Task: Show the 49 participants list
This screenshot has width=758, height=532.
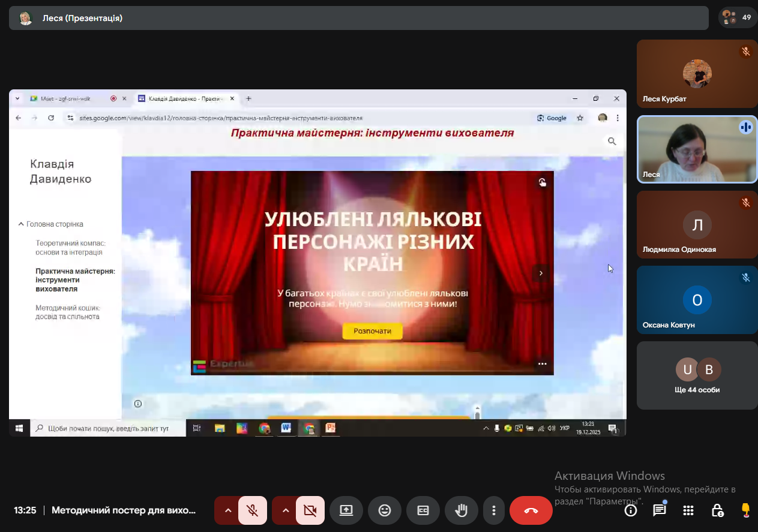Action: tap(737, 17)
